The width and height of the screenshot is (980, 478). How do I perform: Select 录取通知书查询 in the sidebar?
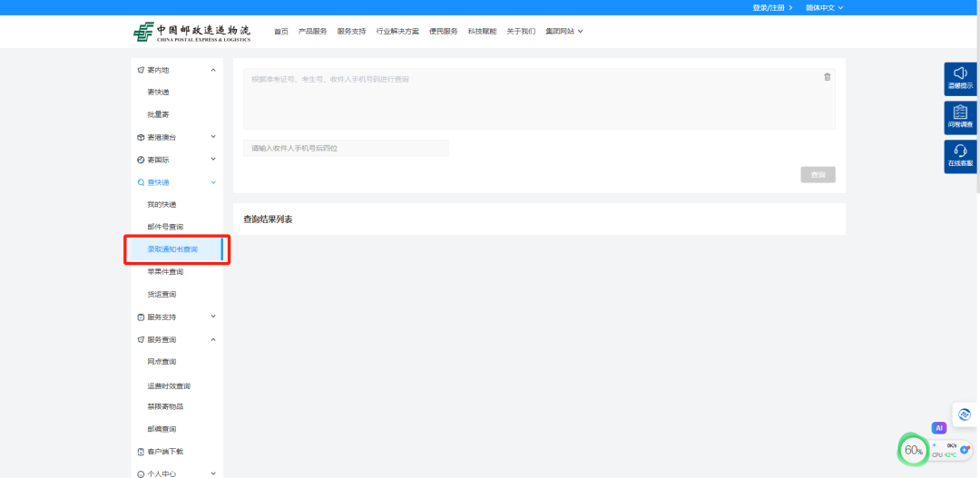pos(172,249)
